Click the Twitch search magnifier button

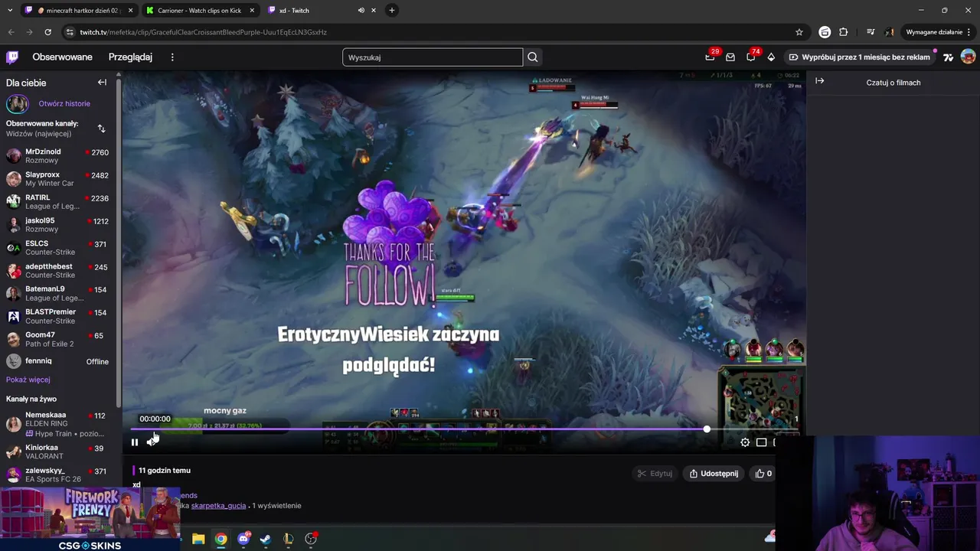(x=533, y=57)
